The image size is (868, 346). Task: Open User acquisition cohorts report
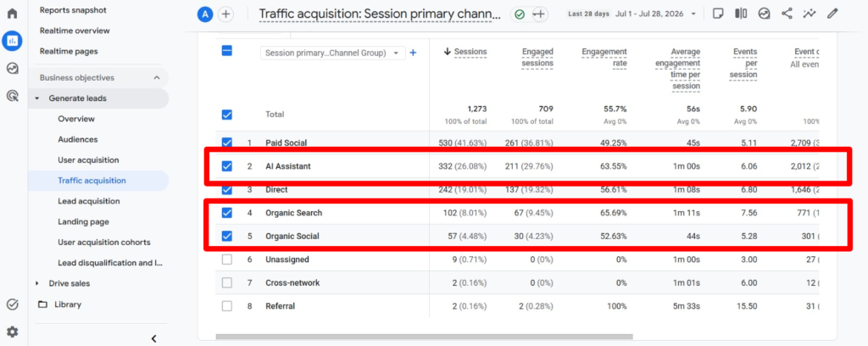click(x=104, y=242)
